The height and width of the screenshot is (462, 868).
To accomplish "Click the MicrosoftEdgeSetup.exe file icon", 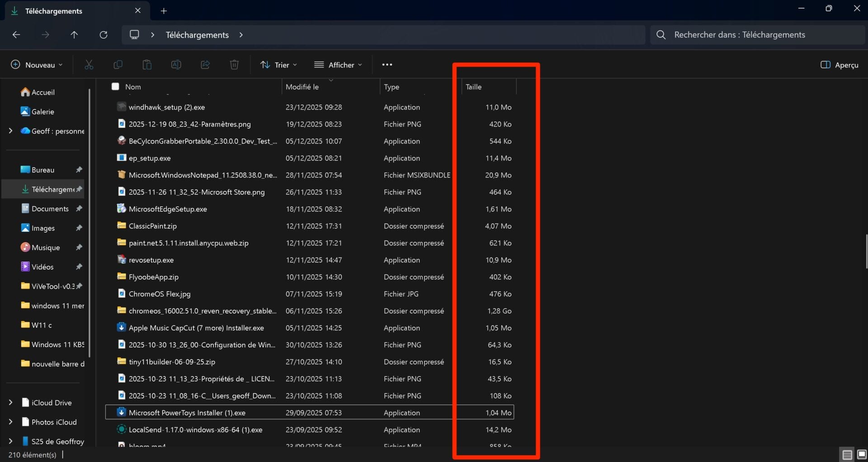I will pyautogui.click(x=121, y=209).
